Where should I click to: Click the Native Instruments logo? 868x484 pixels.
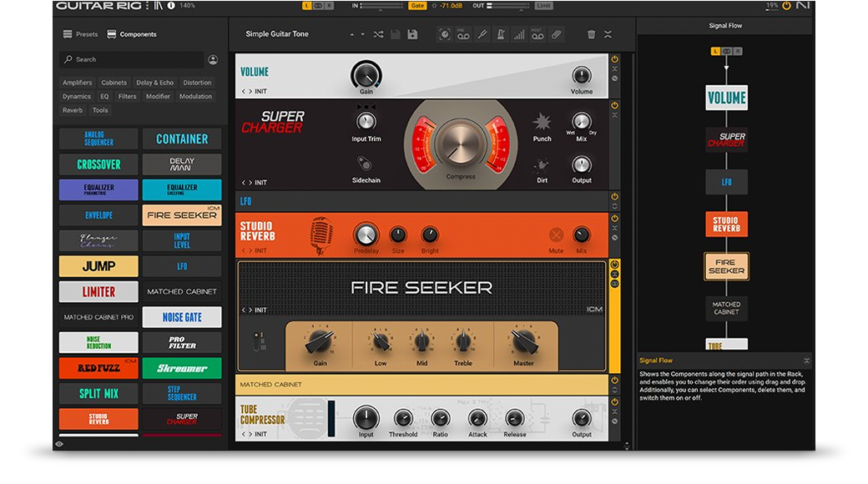coord(803,6)
